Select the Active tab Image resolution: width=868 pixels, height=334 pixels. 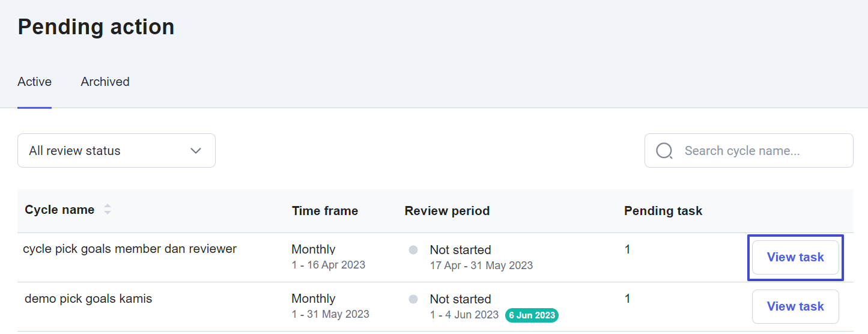(x=35, y=82)
